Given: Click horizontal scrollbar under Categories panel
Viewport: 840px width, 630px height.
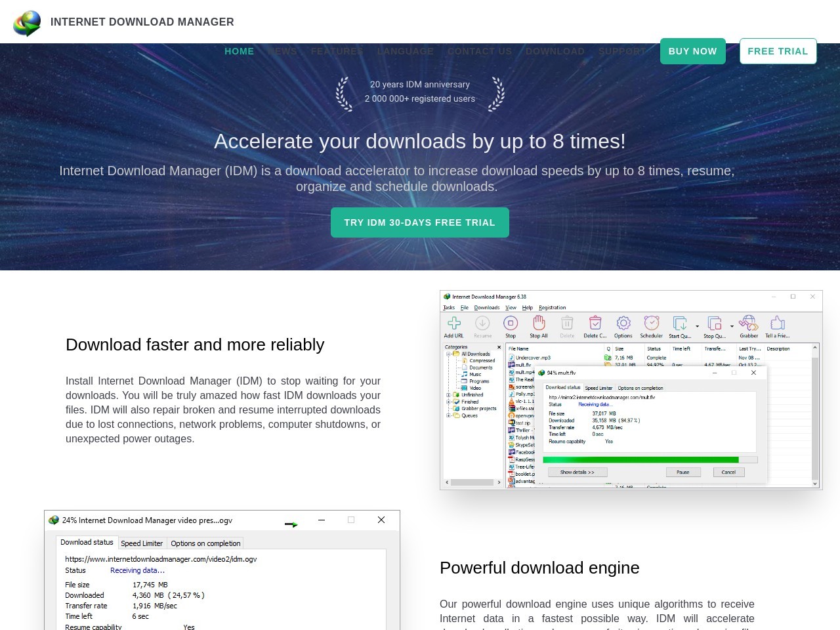Looking at the screenshot, I should [x=472, y=482].
